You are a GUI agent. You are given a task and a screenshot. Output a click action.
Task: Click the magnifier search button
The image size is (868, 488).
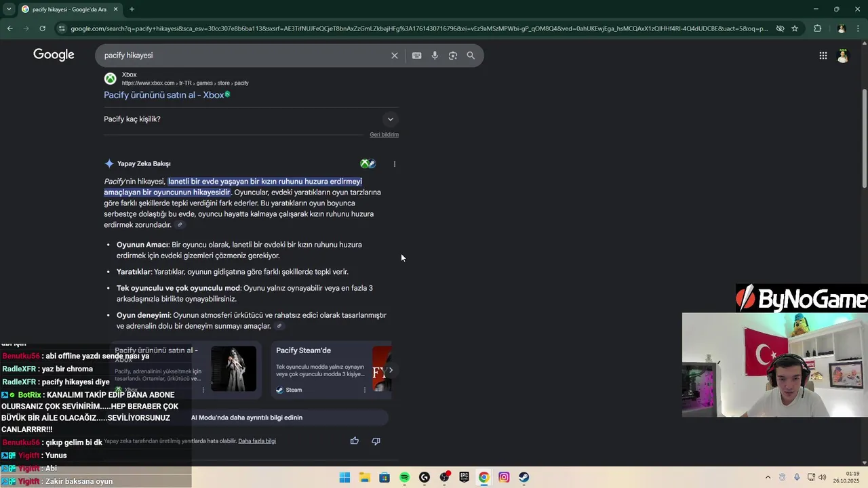point(471,56)
